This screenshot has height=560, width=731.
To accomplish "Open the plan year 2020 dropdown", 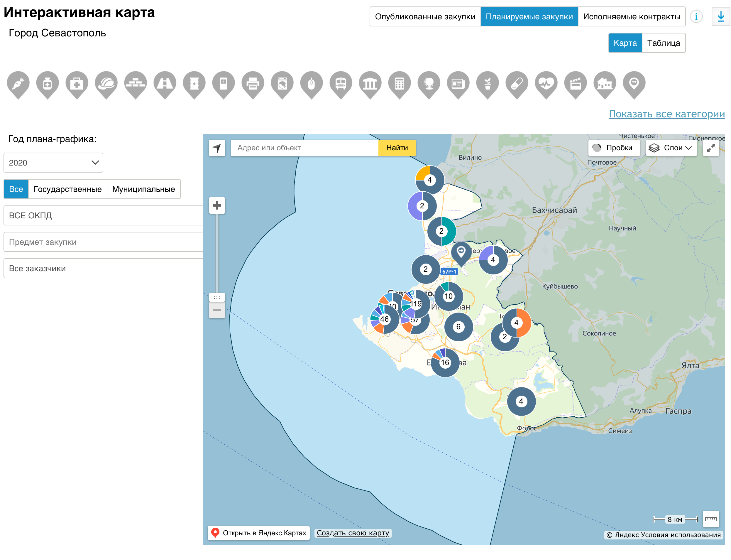I will 53,163.
